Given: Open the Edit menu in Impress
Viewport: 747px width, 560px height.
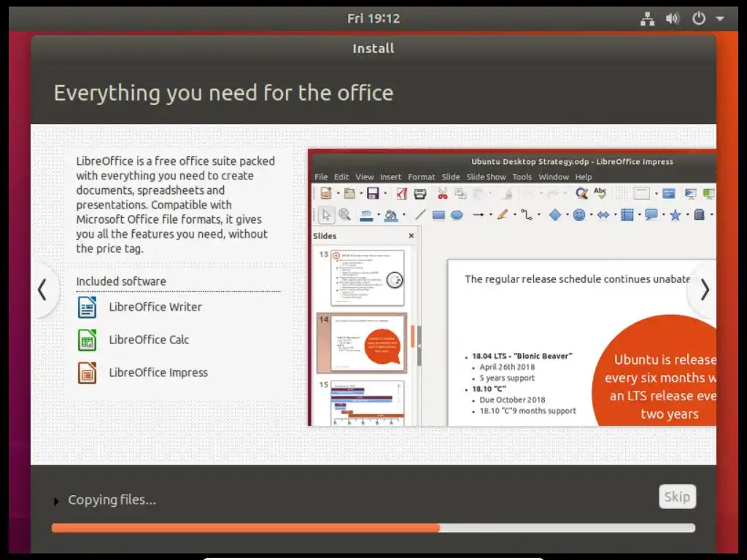Looking at the screenshot, I should pyautogui.click(x=341, y=177).
